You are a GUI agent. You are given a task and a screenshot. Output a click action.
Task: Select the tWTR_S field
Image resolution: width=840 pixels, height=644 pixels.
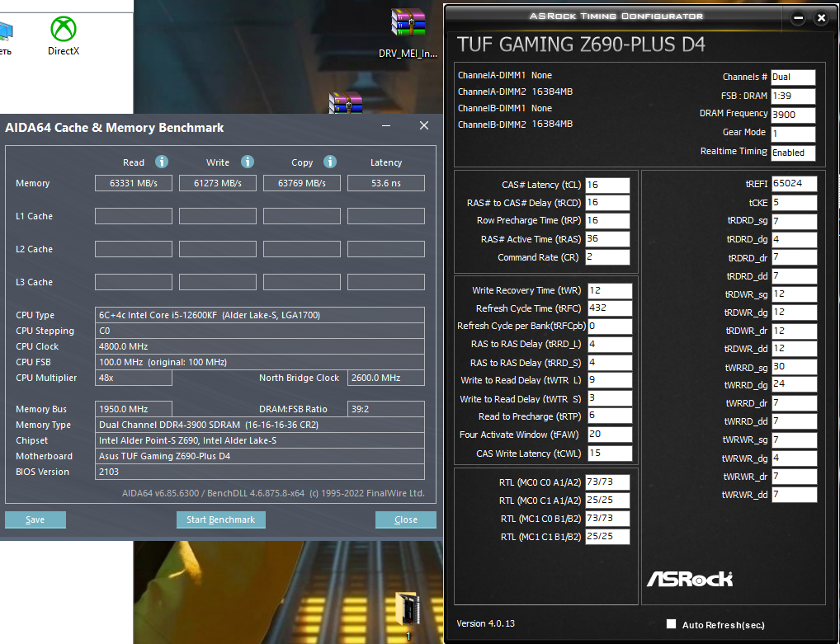pyautogui.click(x=610, y=398)
